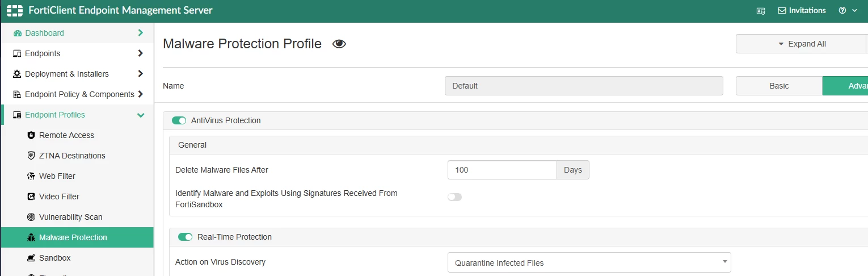Click the Vulnerability Scan icon
Screen dimensions: 868x276
coord(31,217)
